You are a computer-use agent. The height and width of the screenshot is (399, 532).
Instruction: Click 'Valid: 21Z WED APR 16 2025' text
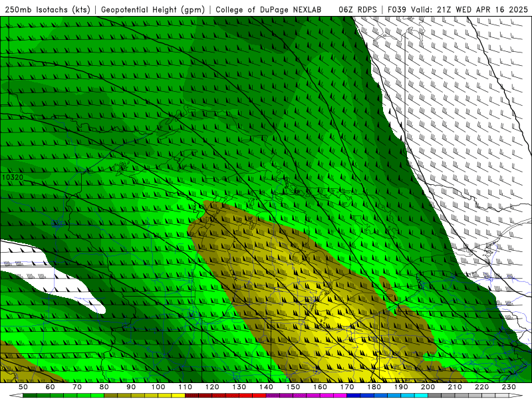pos(469,9)
